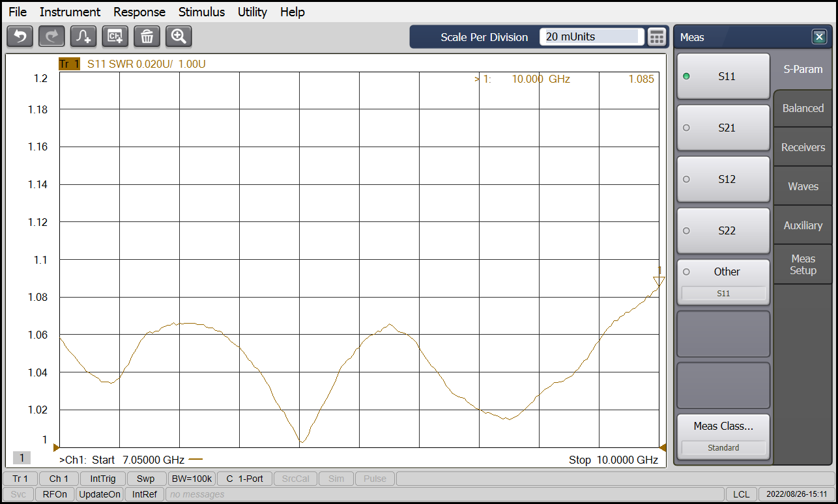Click the Scale Per Division field
838x504 pixels.
[591, 37]
